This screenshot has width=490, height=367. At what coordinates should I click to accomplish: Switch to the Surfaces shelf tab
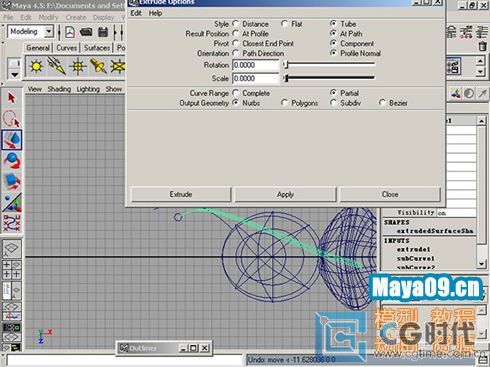(97, 48)
